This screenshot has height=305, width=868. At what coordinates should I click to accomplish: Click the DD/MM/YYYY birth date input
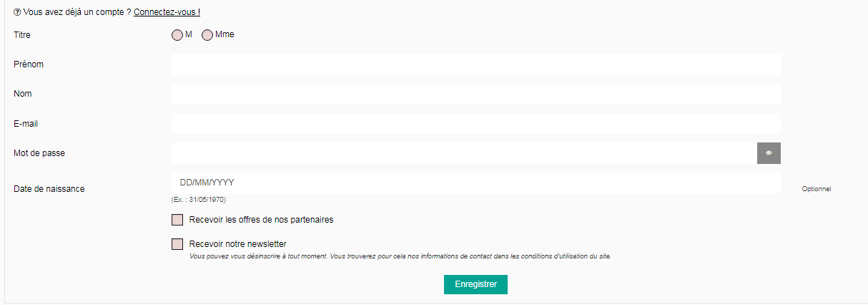click(476, 183)
